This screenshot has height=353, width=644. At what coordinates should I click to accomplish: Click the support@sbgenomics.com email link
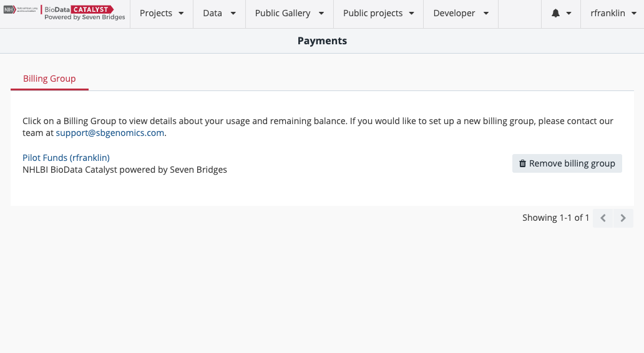tap(110, 133)
